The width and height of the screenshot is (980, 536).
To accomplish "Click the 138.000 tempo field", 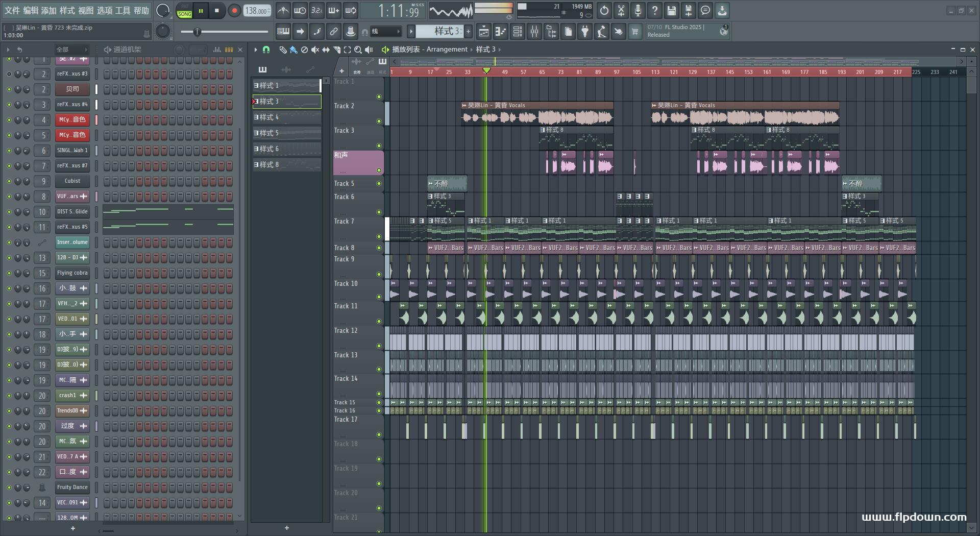I will (257, 10).
